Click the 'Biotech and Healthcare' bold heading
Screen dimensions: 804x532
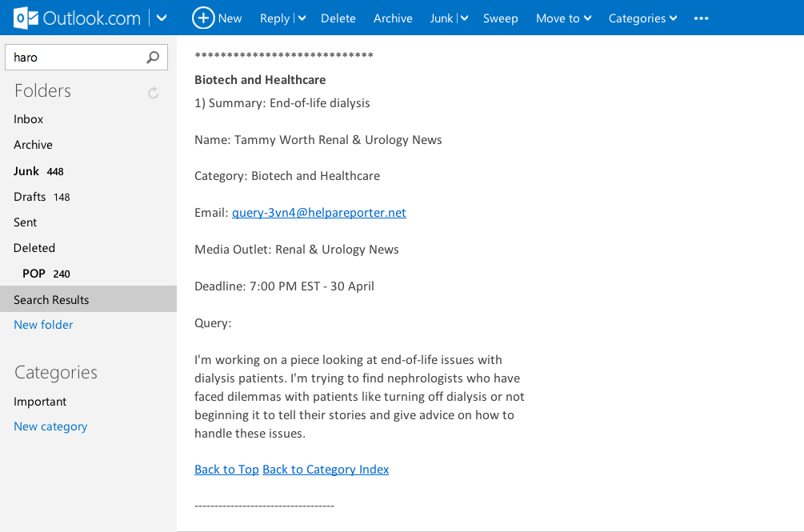(x=260, y=80)
